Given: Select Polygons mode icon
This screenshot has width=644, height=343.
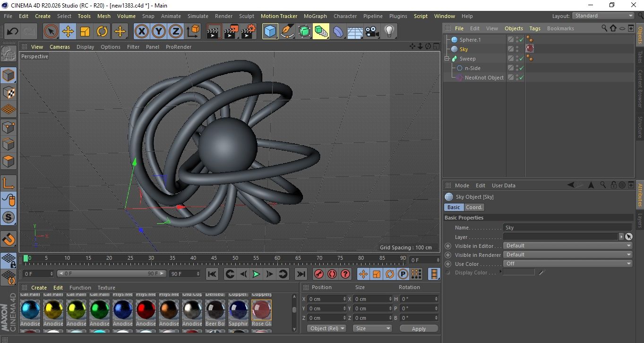Looking at the screenshot, I should (x=9, y=161).
